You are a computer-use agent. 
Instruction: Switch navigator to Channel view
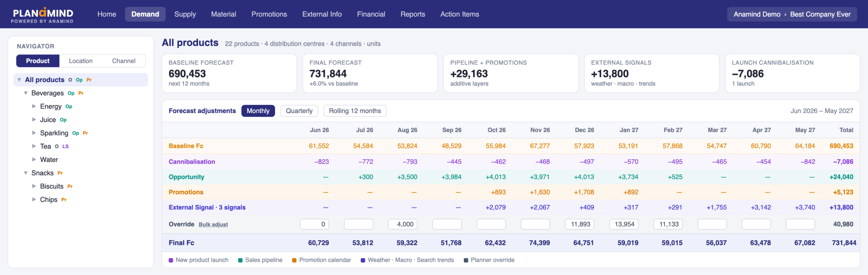coord(124,61)
